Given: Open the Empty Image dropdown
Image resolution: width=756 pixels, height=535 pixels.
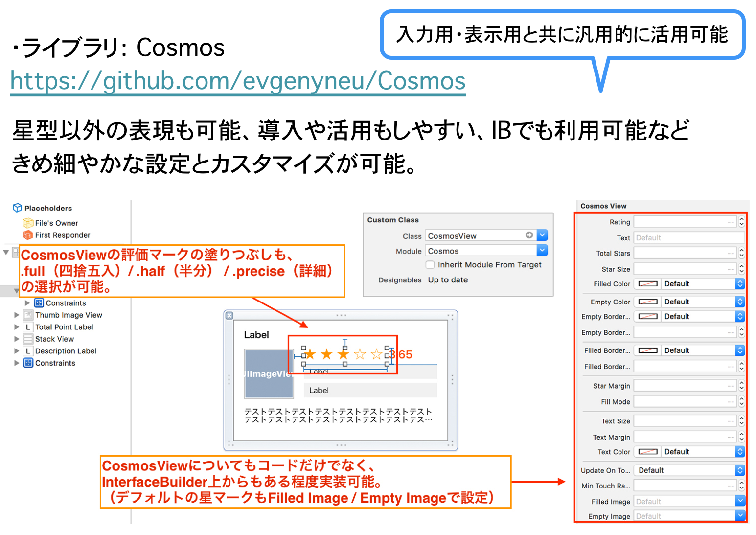Looking at the screenshot, I should 740,516.
